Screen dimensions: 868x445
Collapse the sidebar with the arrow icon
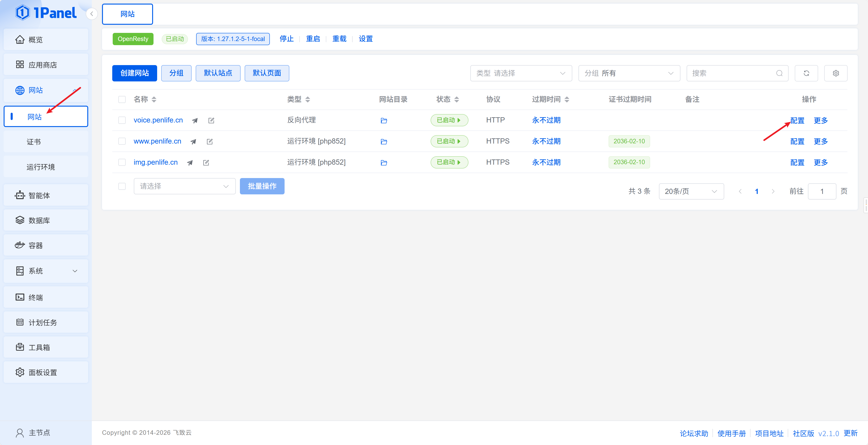click(x=92, y=14)
